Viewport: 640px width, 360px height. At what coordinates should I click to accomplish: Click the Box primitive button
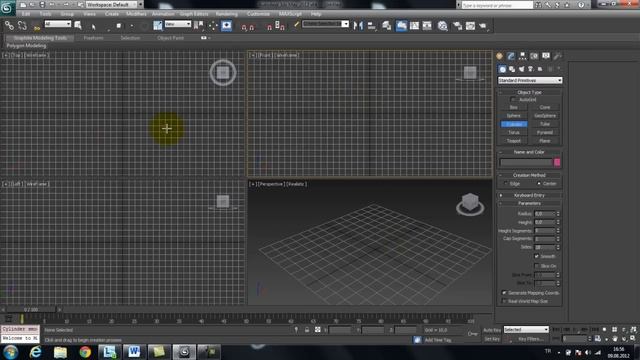513,107
